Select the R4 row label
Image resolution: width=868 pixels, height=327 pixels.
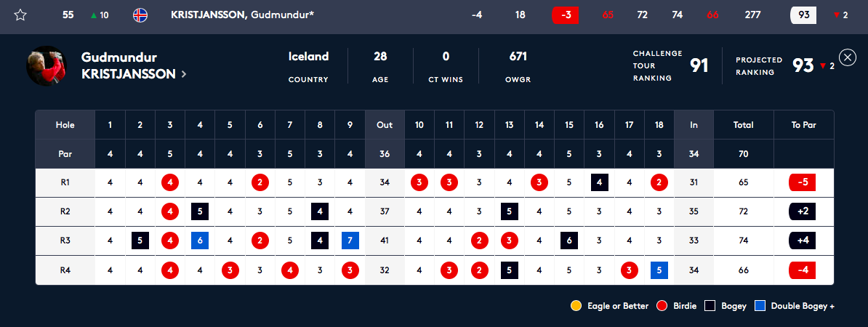65,270
